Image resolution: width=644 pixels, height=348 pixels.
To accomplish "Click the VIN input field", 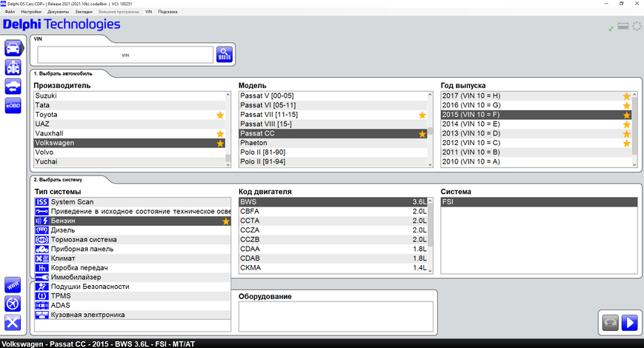I will 125,55.
